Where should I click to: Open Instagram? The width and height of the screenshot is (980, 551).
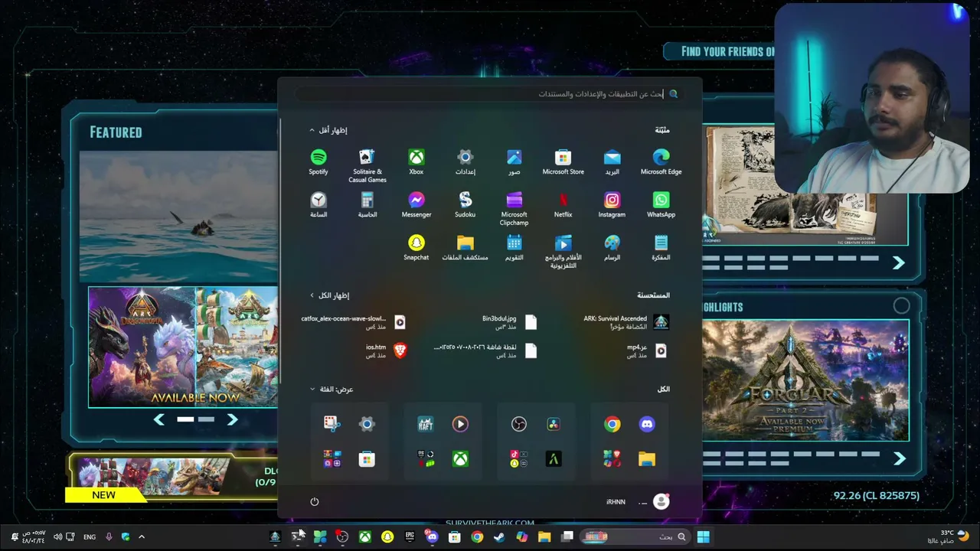tap(612, 205)
